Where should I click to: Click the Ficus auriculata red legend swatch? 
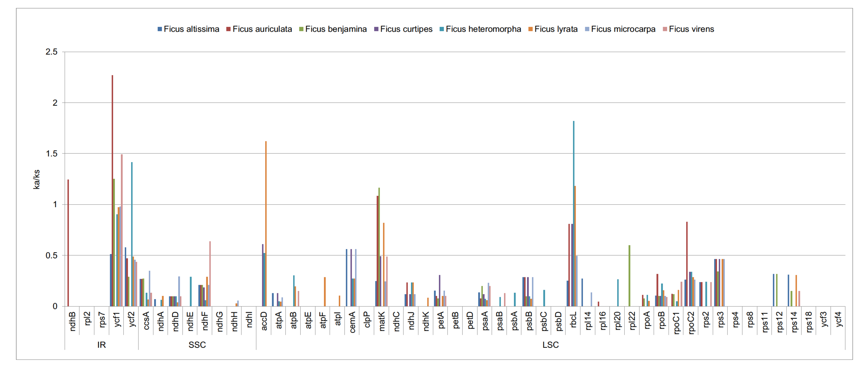[x=229, y=29]
